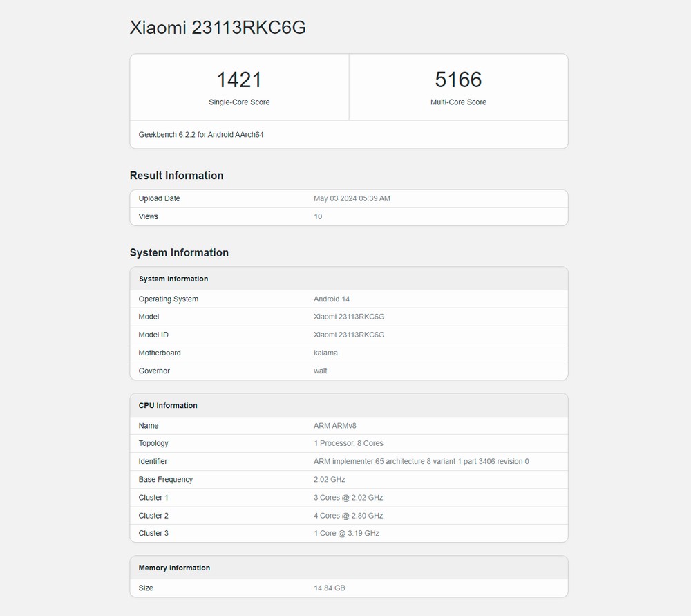Image resolution: width=691 pixels, height=616 pixels.
Task: Click the Cluster 3 value 1 Core @ 3.19 GHz
Action: point(346,533)
